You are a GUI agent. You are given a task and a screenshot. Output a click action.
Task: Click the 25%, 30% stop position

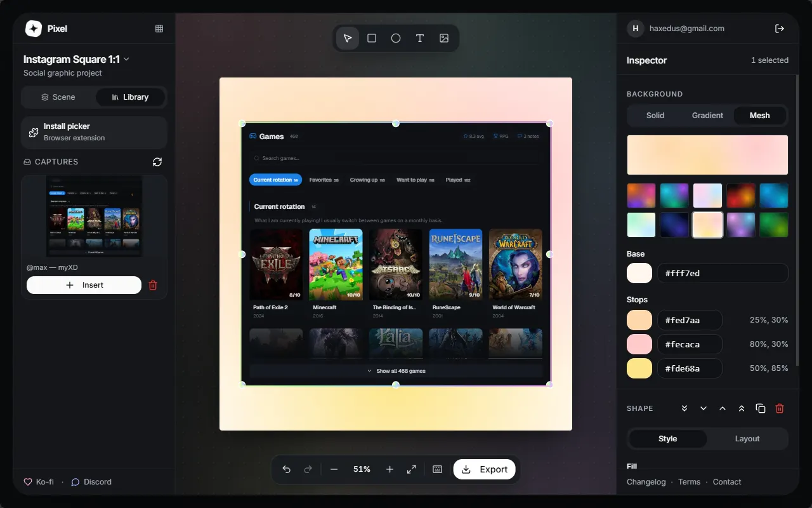pos(769,320)
